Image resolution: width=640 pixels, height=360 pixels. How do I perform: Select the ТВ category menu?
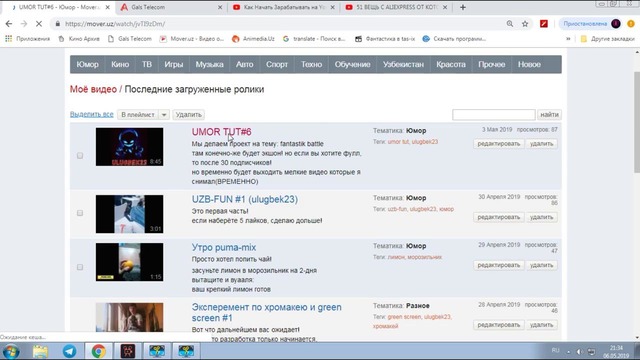[147, 64]
